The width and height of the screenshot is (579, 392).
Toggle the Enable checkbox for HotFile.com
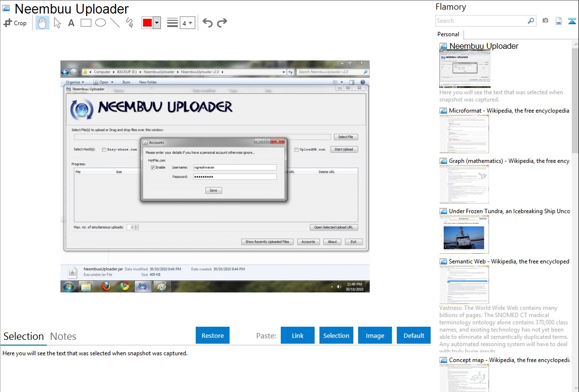pyautogui.click(x=153, y=167)
